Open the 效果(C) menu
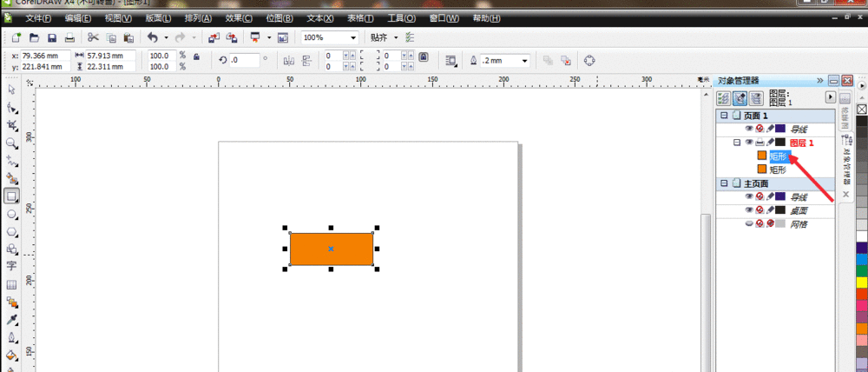 click(238, 17)
